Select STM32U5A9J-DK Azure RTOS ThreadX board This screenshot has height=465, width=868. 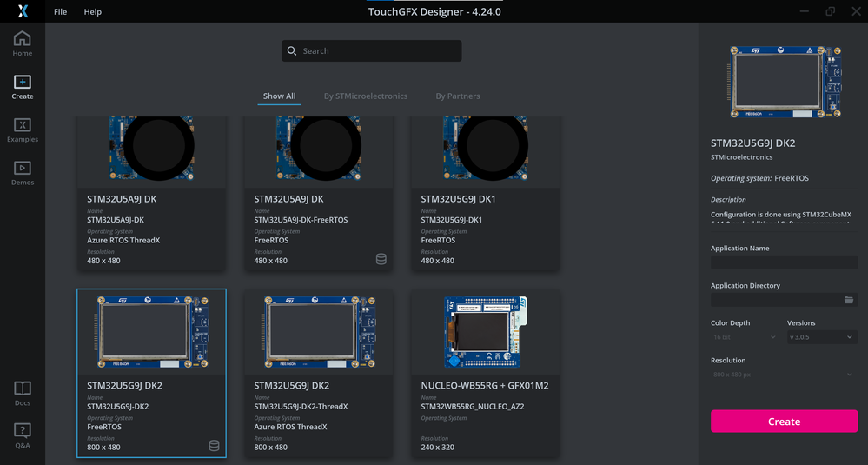pos(152,193)
